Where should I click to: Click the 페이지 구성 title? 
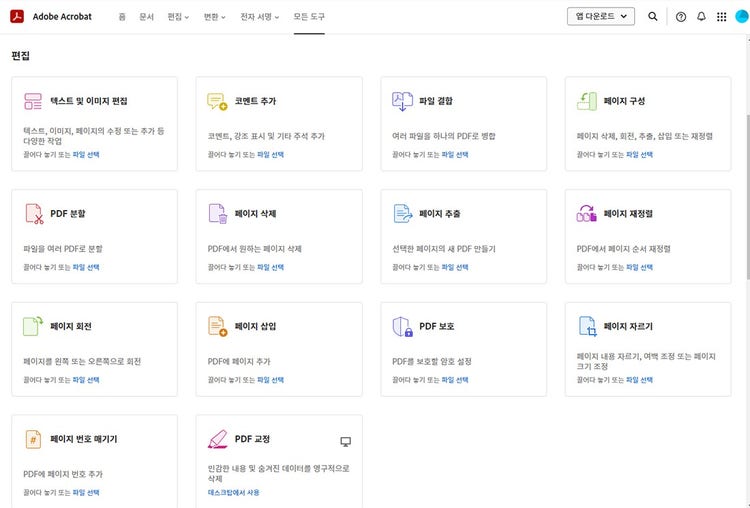[624, 101]
